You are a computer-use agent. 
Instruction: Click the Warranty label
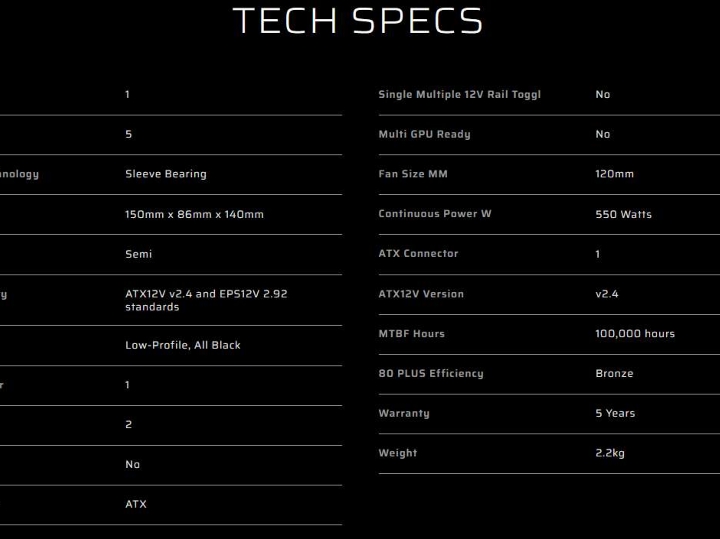click(404, 413)
